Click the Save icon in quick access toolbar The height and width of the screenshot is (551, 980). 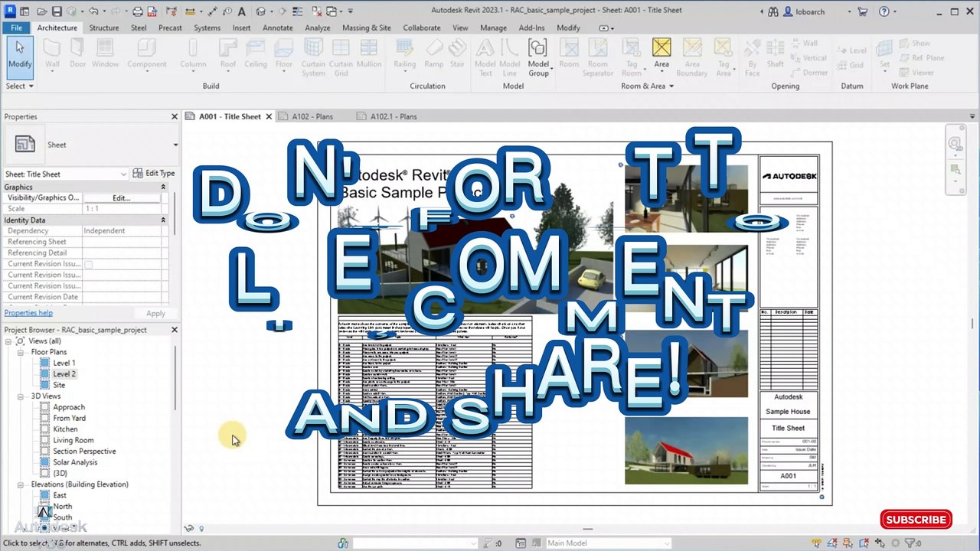(58, 11)
